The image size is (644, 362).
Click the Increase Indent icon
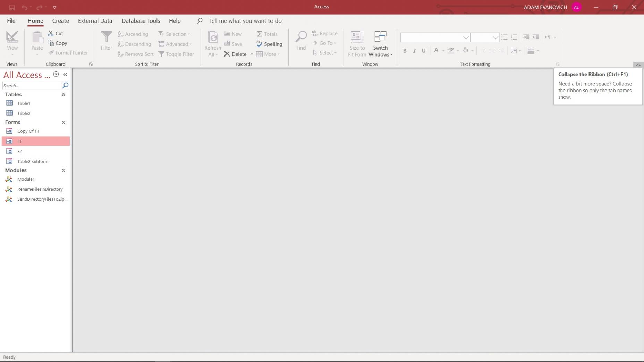point(526,37)
